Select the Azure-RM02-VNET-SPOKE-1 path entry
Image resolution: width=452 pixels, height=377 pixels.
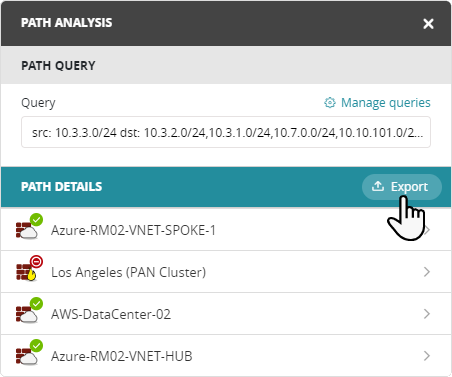(226, 230)
